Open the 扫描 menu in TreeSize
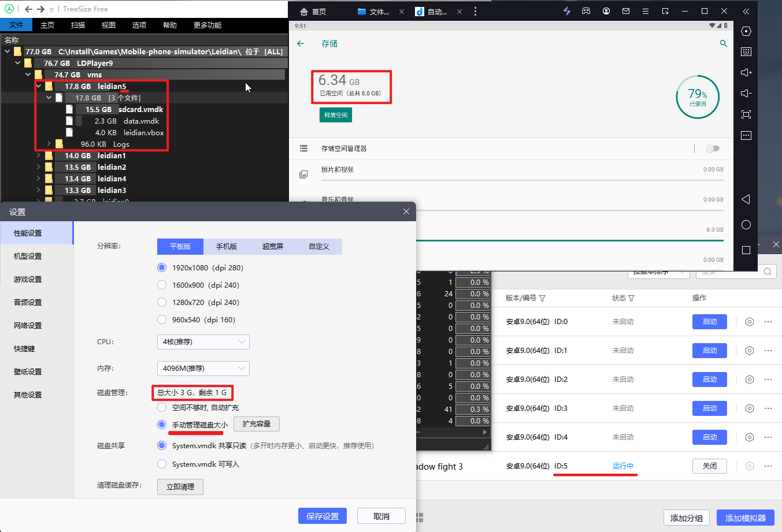This screenshot has height=532, width=782. coord(78,25)
